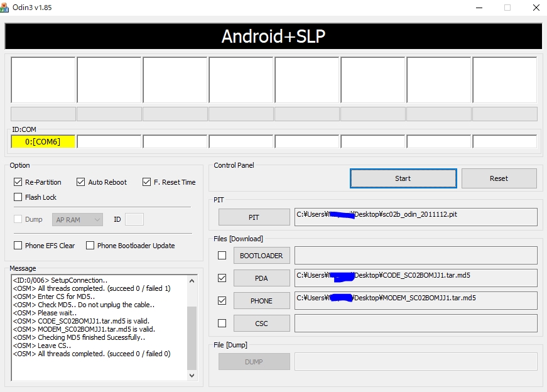Screen dimensions: 547x392
Task: Click log line ending 'succeed 0 / failed 0)'
Action: [x=92, y=354]
